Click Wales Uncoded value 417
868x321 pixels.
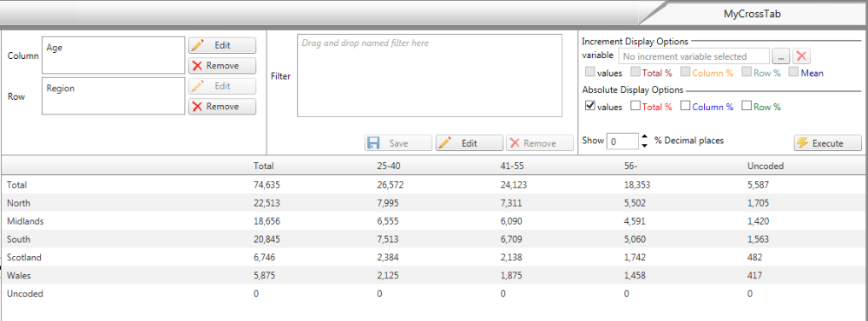pyautogui.click(x=754, y=275)
